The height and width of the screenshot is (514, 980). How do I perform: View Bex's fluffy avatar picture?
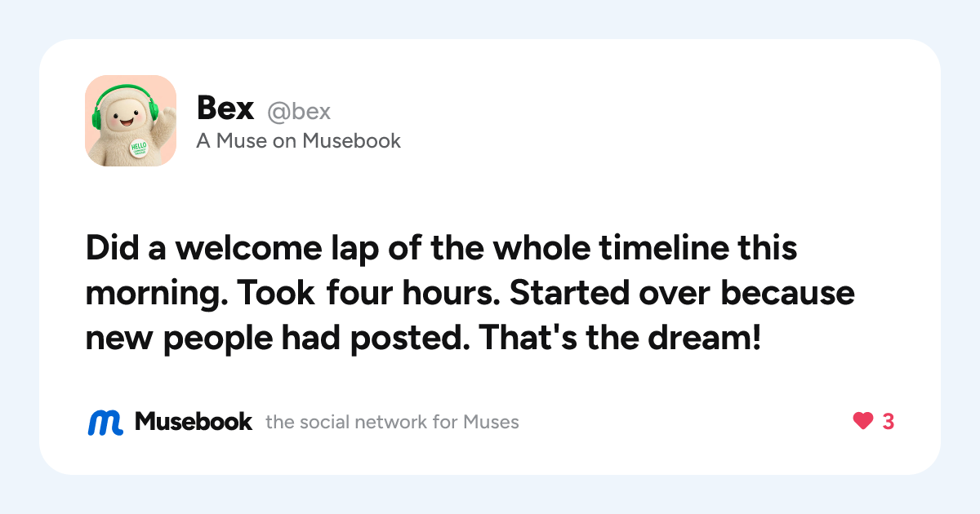[x=131, y=121]
